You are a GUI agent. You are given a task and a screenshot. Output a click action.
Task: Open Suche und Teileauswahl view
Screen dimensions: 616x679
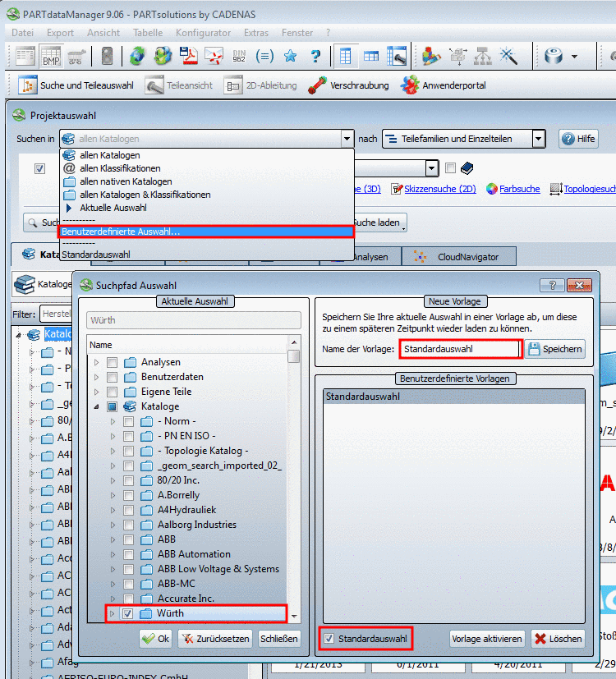(x=76, y=85)
